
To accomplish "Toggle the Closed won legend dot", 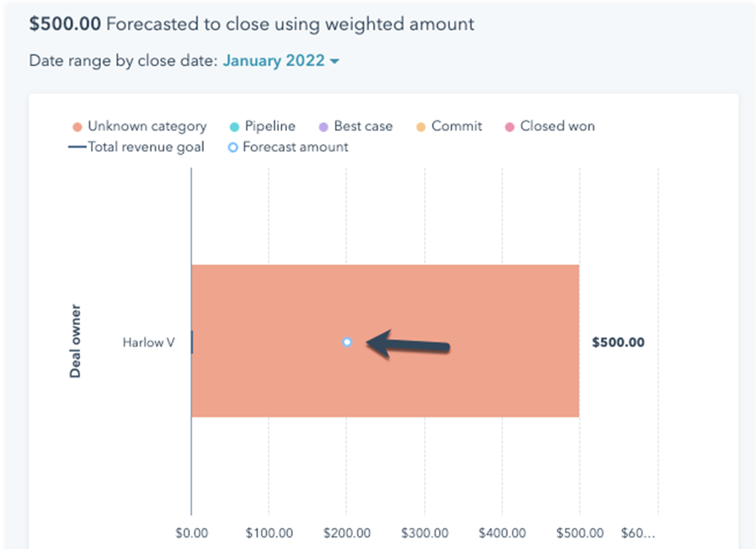I will click(509, 126).
